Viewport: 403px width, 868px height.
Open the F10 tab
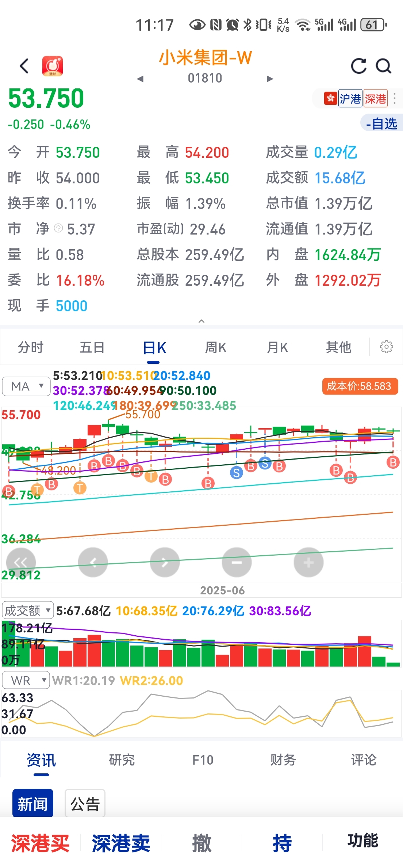[203, 760]
